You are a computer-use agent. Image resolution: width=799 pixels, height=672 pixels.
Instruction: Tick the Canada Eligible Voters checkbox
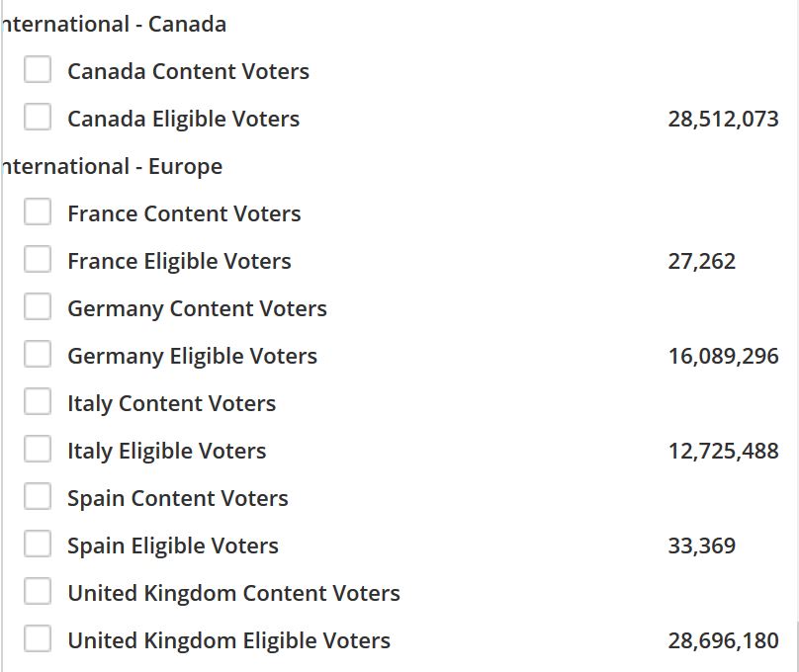coord(38,117)
